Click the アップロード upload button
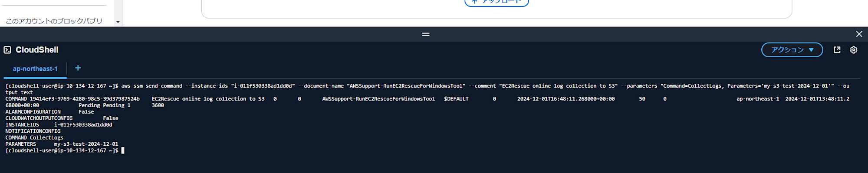 pyautogui.click(x=496, y=2)
